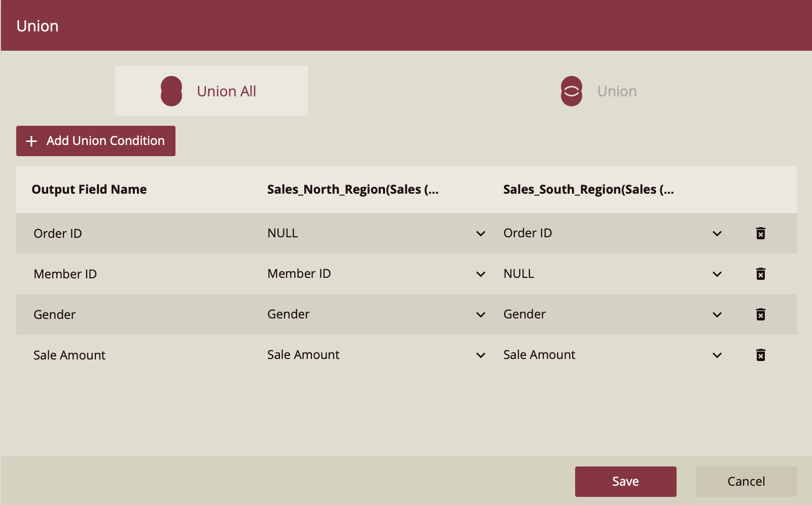Cancel the union dialog
This screenshot has width=812, height=505.
click(746, 481)
